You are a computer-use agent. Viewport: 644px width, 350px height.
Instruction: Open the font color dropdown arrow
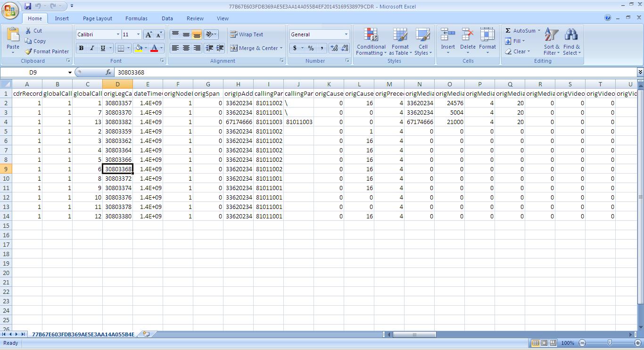[161, 48]
